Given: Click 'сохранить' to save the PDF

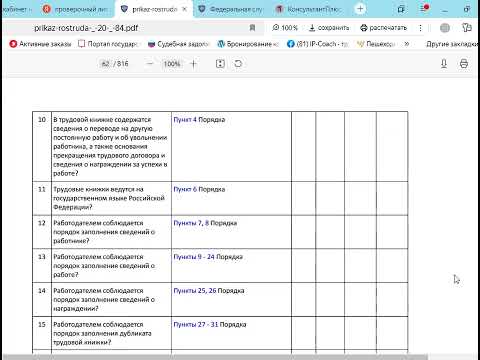Looking at the screenshot, I should pyautogui.click(x=329, y=28).
